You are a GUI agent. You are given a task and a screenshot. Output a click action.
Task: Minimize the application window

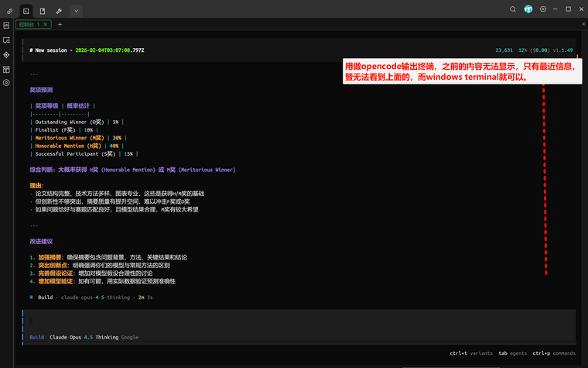point(556,9)
